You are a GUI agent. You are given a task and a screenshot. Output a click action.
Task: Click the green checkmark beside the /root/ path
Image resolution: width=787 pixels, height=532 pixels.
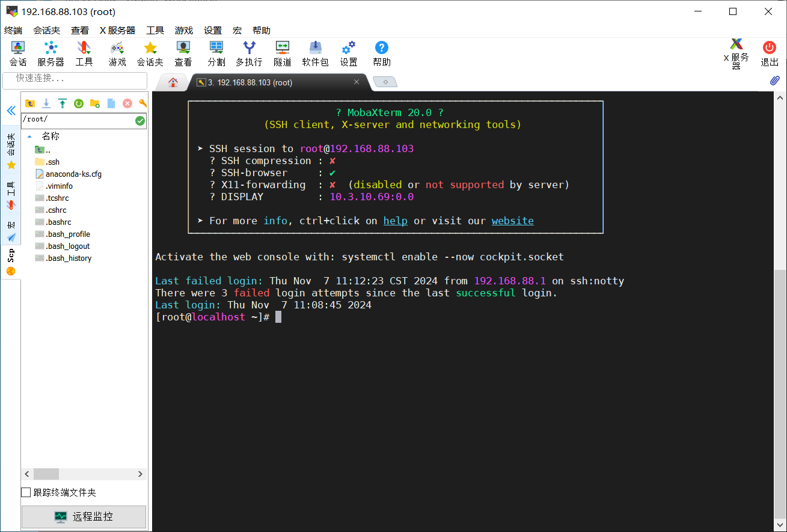140,121
